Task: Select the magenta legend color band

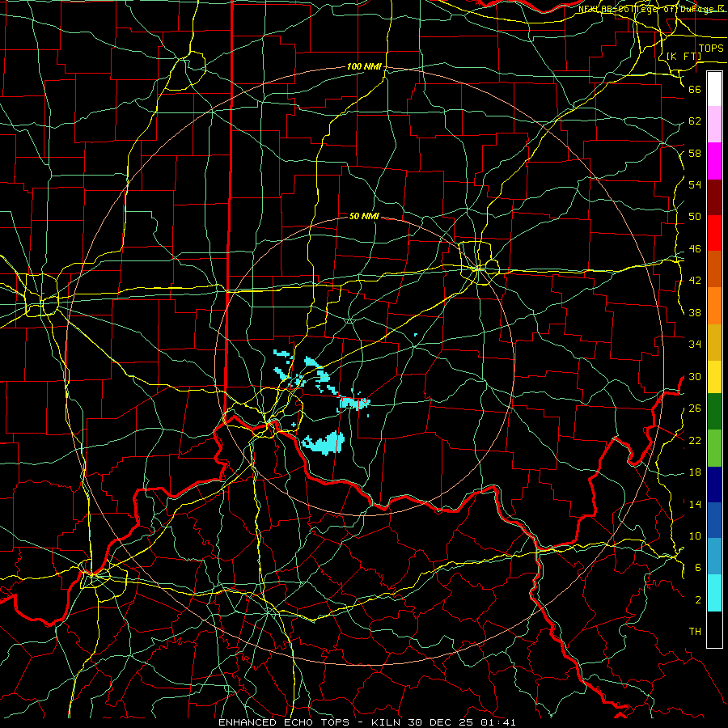Action: (714, 161)
